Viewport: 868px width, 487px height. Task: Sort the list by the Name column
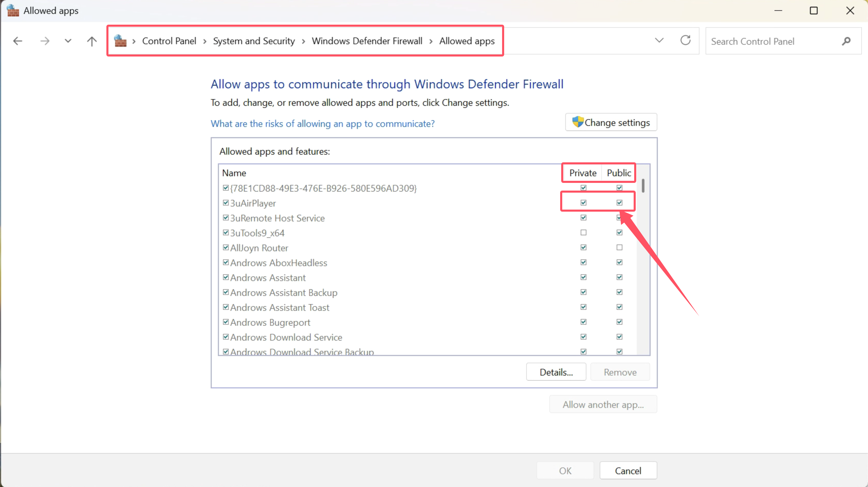(x=234, y=173)
